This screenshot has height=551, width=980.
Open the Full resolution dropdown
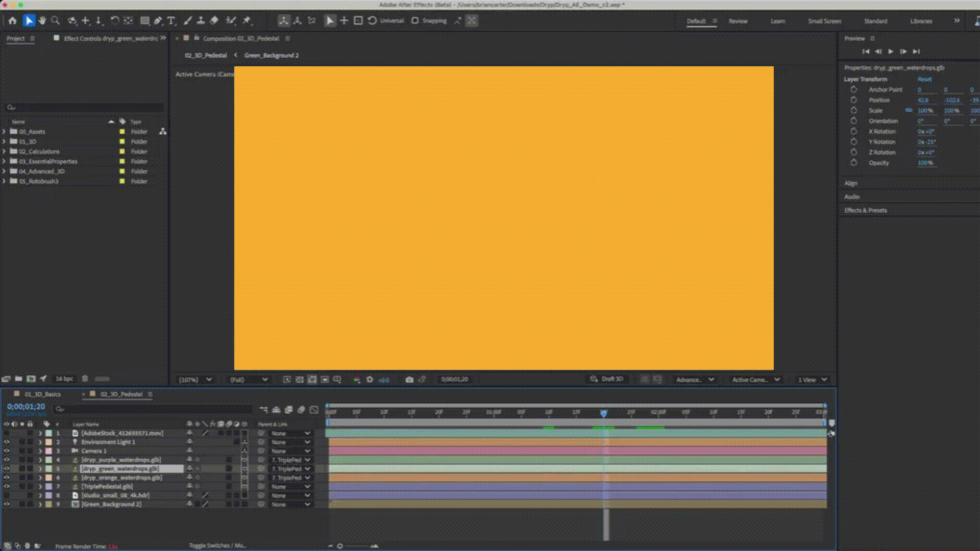point(249,380)
